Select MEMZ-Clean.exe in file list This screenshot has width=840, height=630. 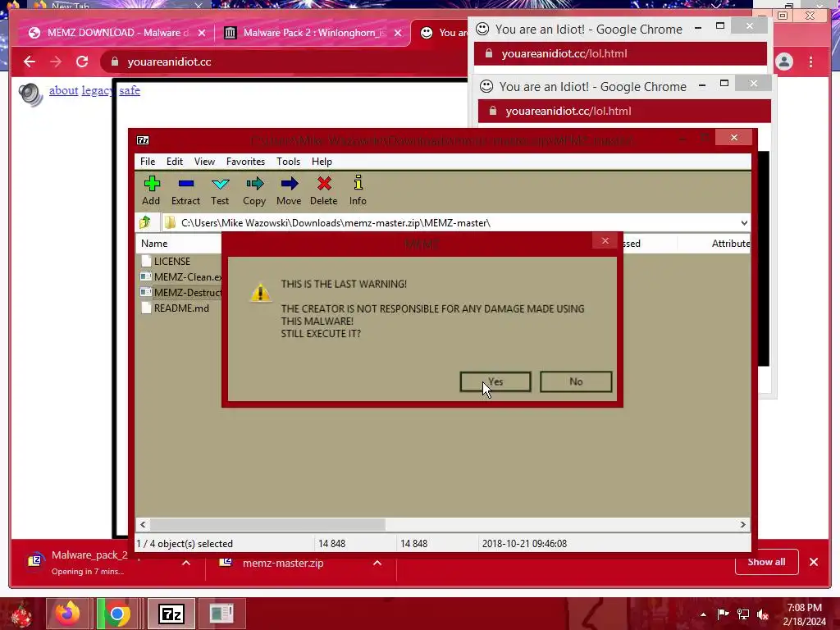[180, 277]
